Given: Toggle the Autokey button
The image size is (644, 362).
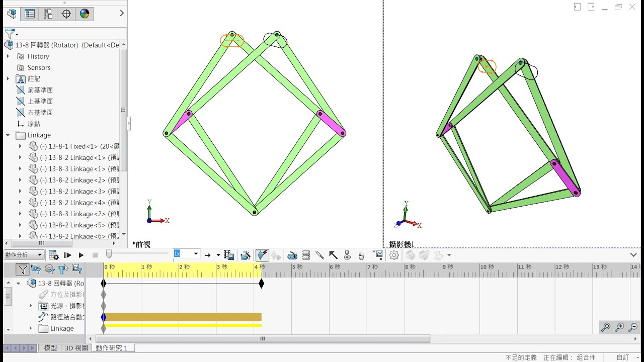Looking at the screenshot, I should (262, 255).
